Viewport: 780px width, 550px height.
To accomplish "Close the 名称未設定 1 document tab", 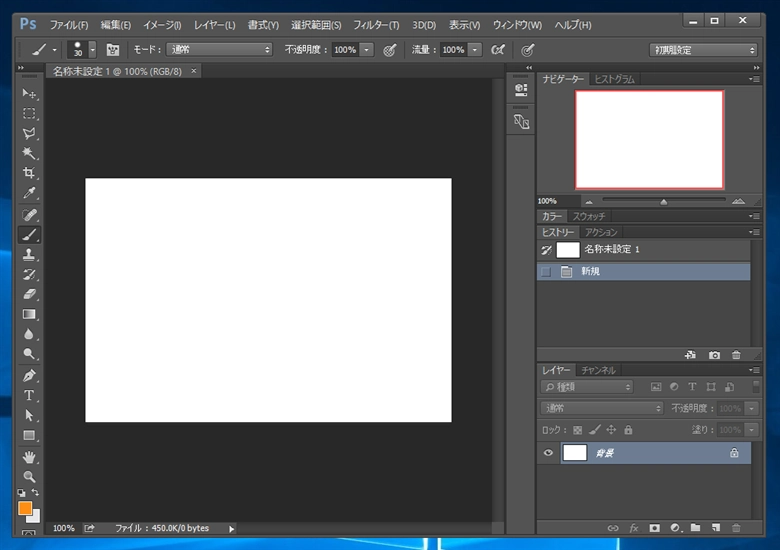I will (x=194, y=71).
